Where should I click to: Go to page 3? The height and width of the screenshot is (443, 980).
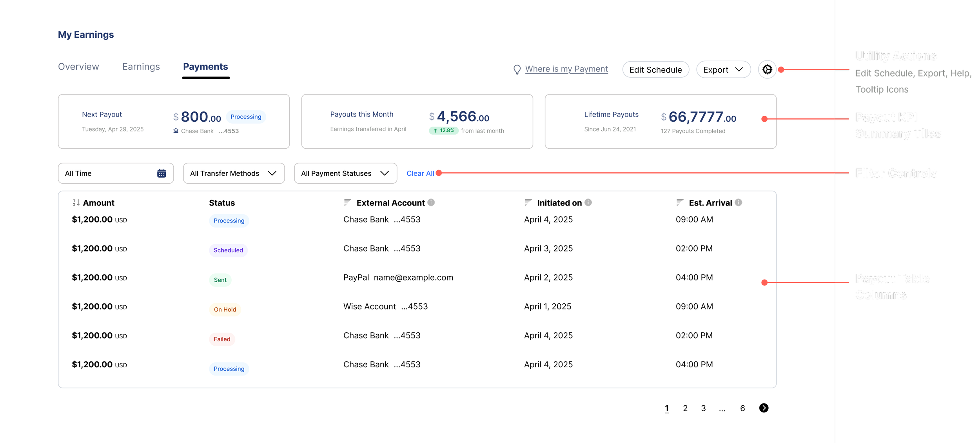704,408
